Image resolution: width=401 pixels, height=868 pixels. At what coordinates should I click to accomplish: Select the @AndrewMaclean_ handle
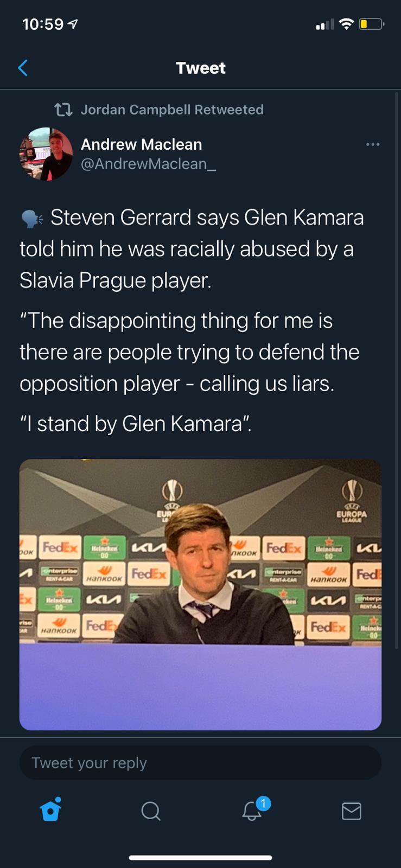point(148,164)
